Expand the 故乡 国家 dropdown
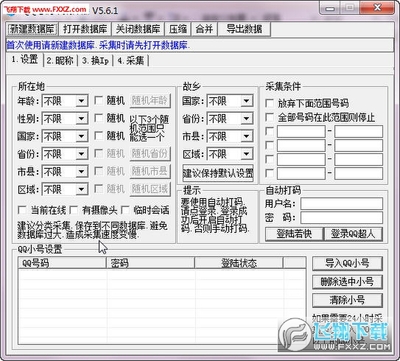 click(246, 101)
